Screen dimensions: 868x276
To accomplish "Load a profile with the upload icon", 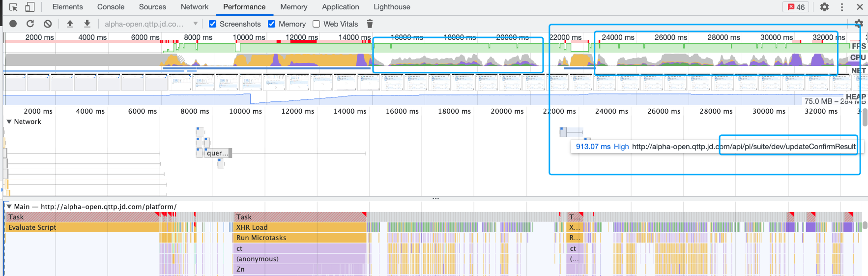I will click(x=70, y=24).
